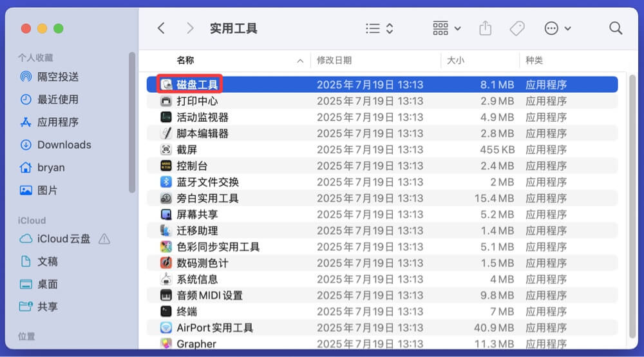Screen dimensions: 644x357
Task: Go back with the left chevron
Action: point(161,28)
